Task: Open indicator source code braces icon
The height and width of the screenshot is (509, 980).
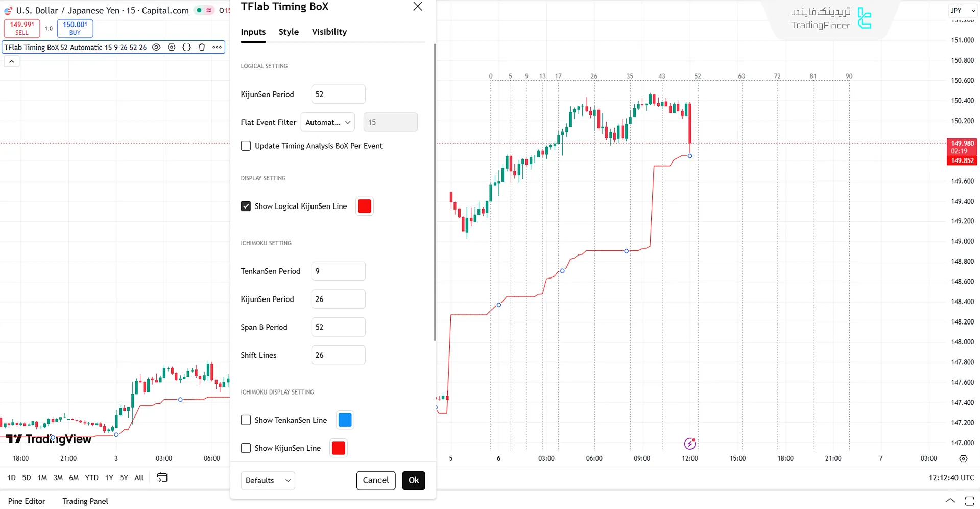Action: click(187, 48)
